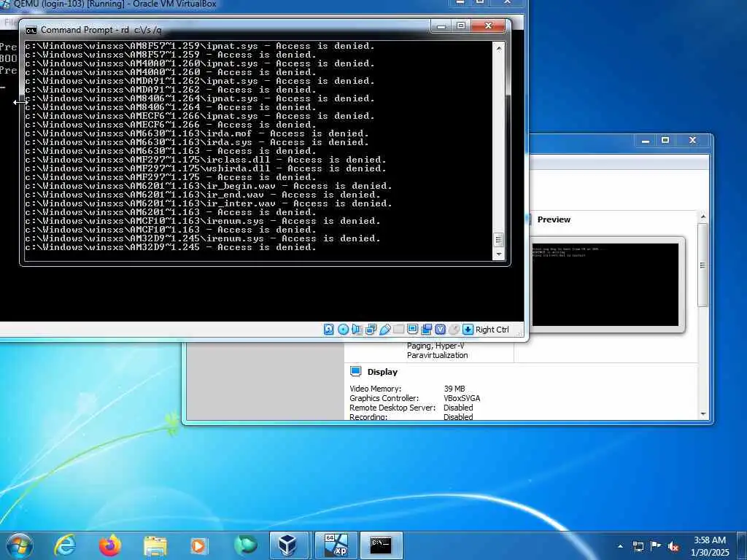Click the V virtualization features icon in status bar
Screen dimensions: 747x560
[440, 330]
